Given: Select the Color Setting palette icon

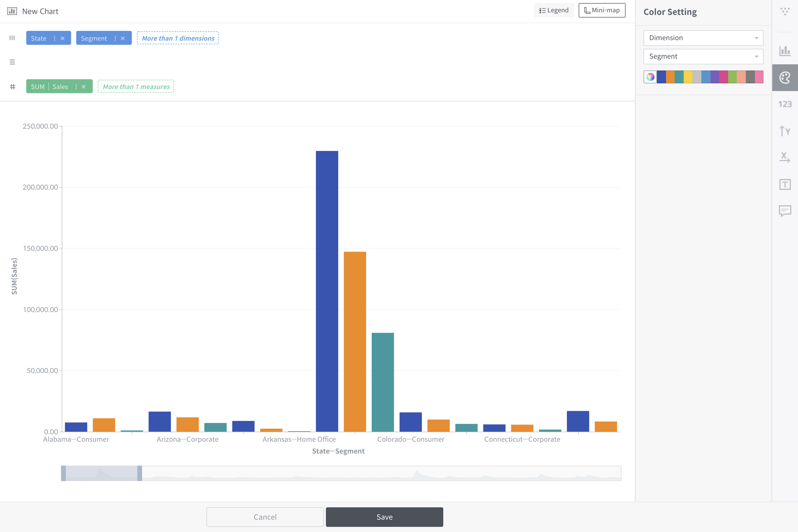Looking at the screenshot, I should tap(785, 77).
